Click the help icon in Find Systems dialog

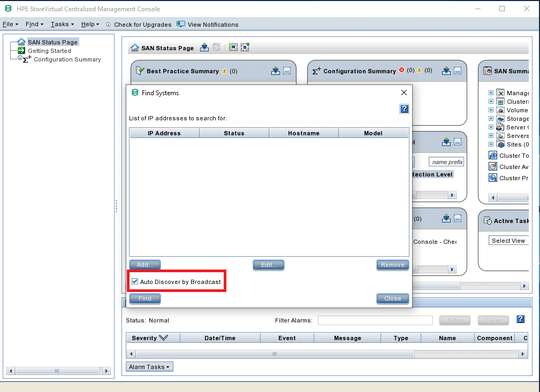404,109
